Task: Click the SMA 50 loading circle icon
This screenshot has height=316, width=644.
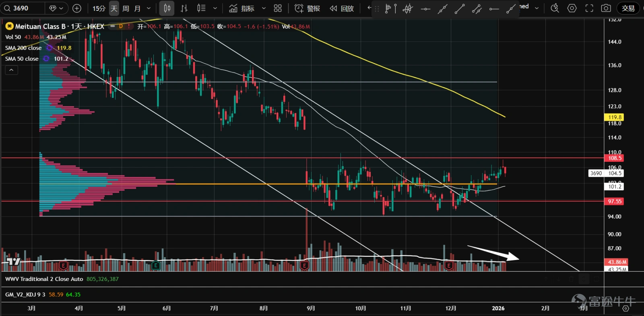Action: coord(46,59)
